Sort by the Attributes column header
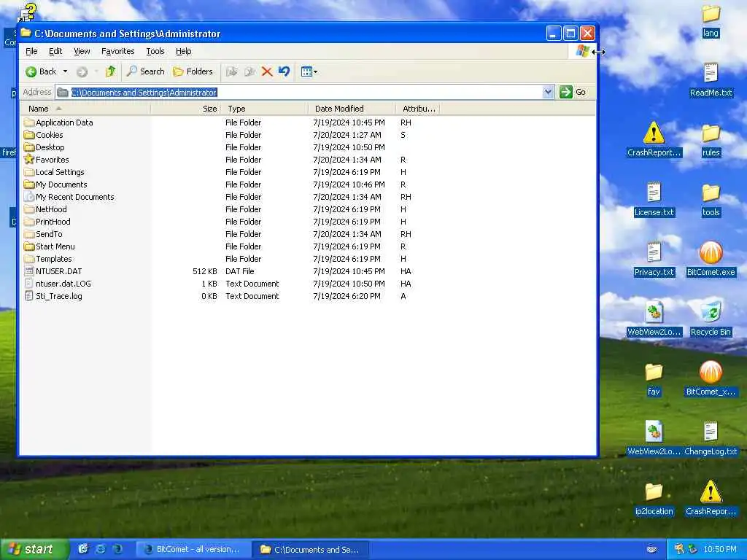Viewport: 747px width, 560px height. (417, 109)
